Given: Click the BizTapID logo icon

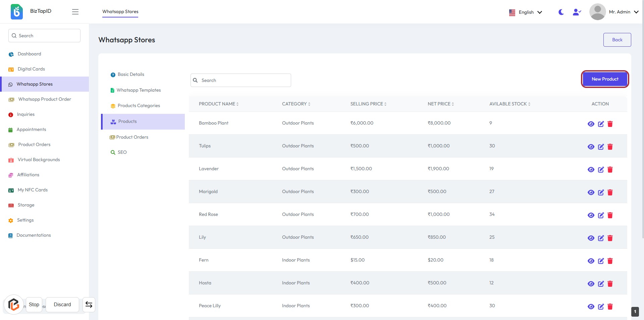Looking at the screenshot, I should click(x=16, y=12).
